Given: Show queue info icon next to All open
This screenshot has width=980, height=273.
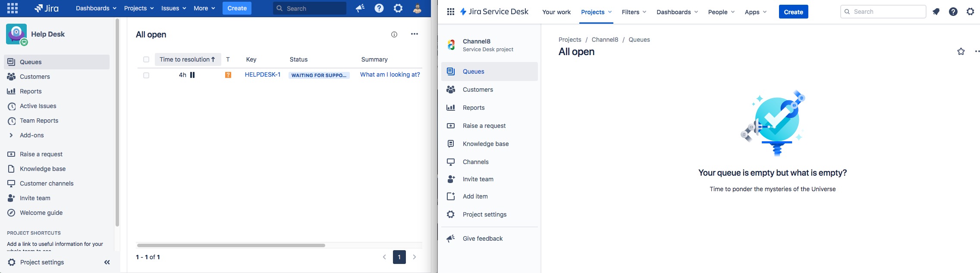Looking at the screenshot, I should coord(394,34).
